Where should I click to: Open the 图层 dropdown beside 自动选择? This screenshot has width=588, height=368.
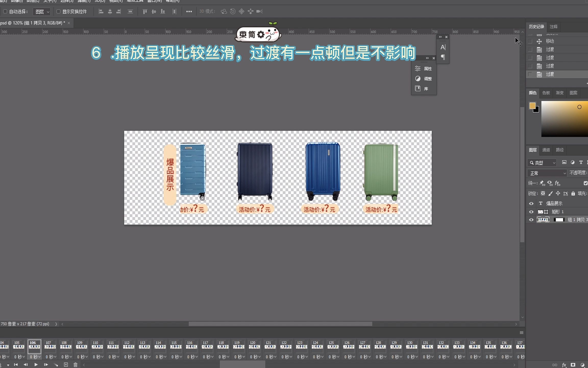pyautogui.click(x=42, y=11)
